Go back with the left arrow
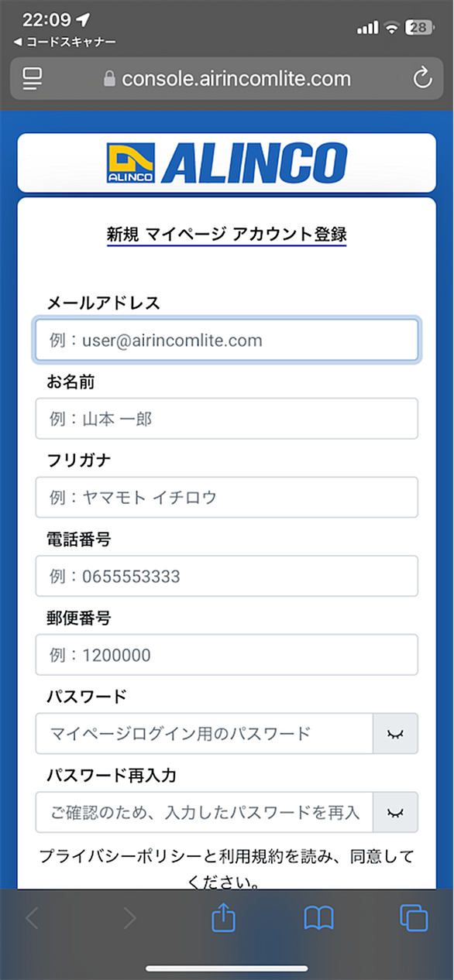The height and width of the screenshot is (980, 454). 32,919
